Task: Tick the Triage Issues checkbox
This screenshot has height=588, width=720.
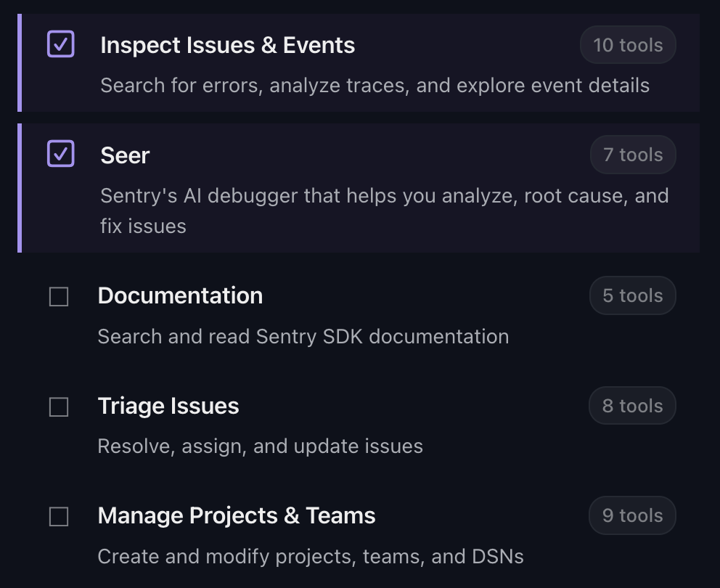Action: point(59,407)
